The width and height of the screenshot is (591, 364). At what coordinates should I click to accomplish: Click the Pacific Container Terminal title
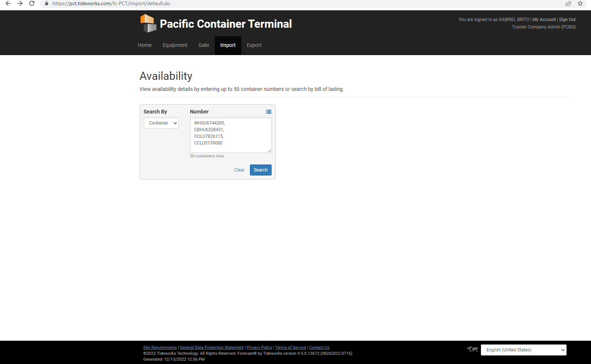click(x=226, y=24)
